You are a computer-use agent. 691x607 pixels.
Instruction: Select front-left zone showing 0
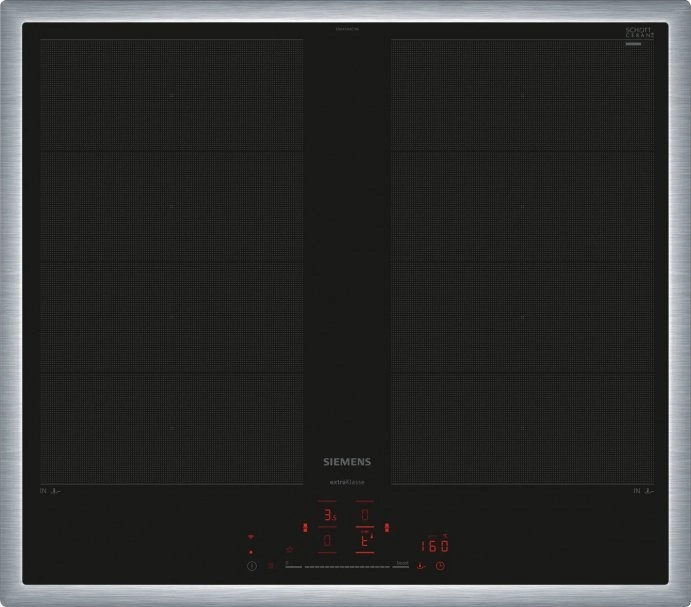(327, 540)
